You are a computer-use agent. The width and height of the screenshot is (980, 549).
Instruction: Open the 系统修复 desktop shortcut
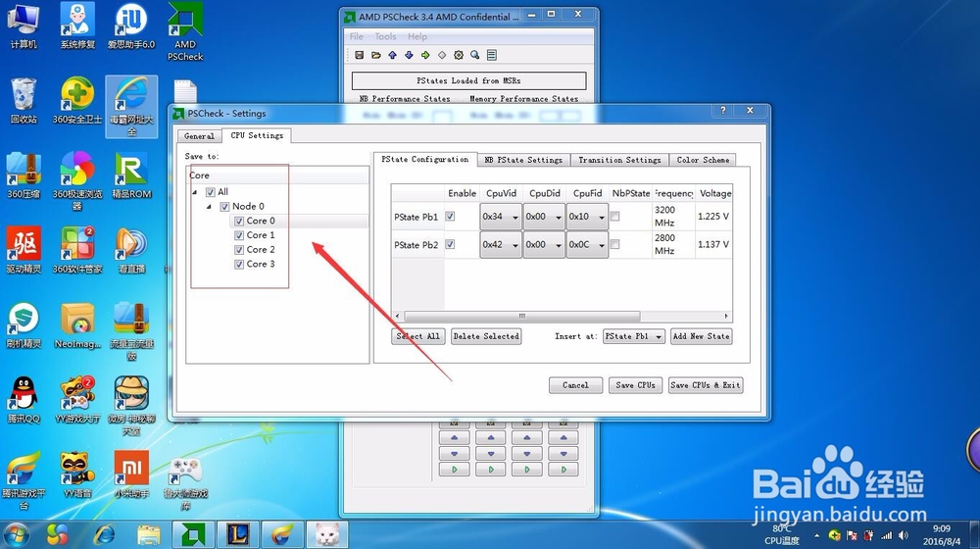[77, 26]
